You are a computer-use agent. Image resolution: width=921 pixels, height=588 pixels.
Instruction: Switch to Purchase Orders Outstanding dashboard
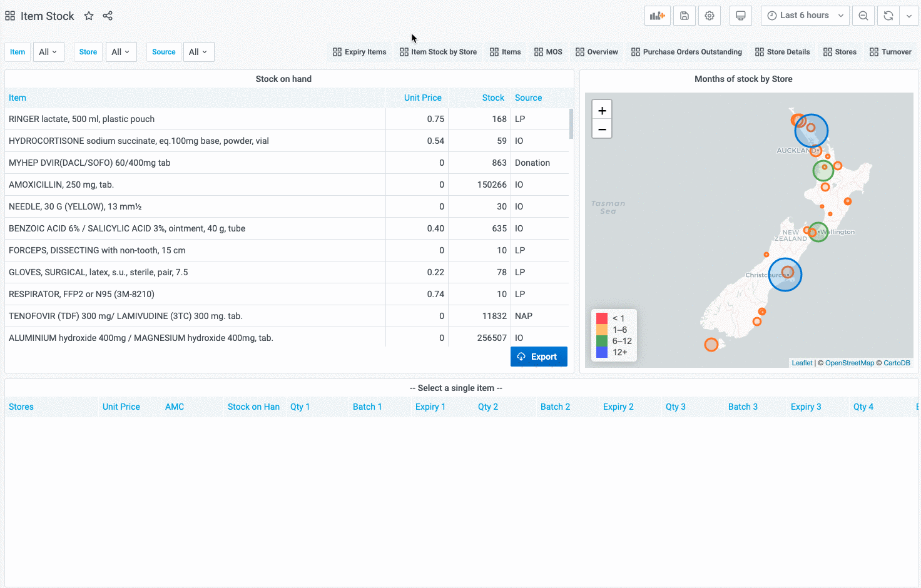pyautogui.click(x=686, y=52)
